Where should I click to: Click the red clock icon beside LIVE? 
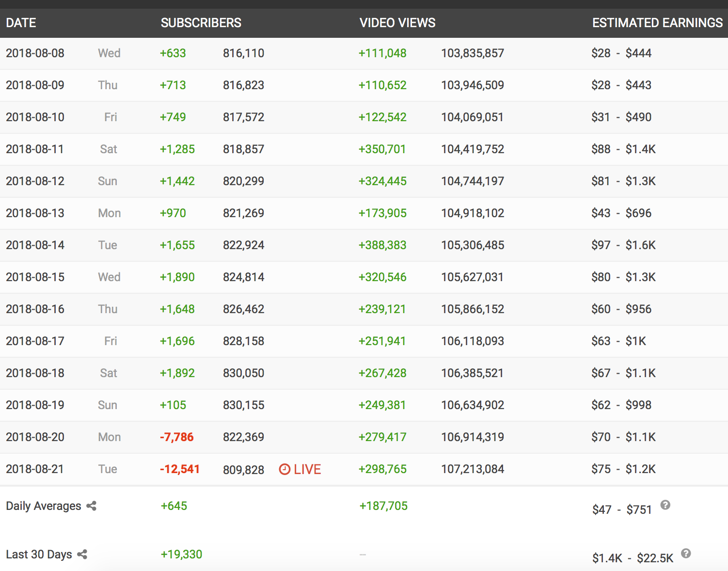coord(285,469)
